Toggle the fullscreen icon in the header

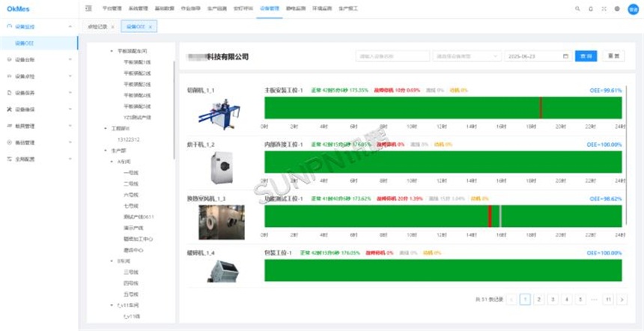click(x=604, y=9)
